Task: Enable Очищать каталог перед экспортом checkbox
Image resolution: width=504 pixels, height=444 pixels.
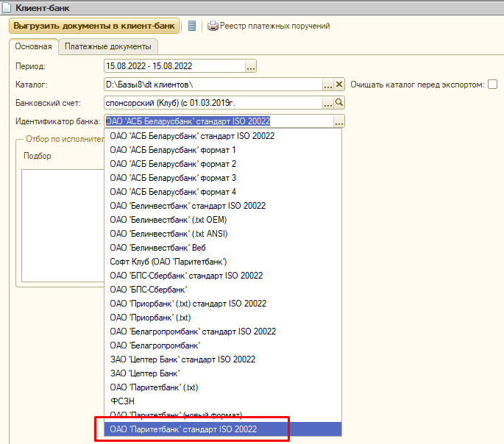Action: pos(493,85)
